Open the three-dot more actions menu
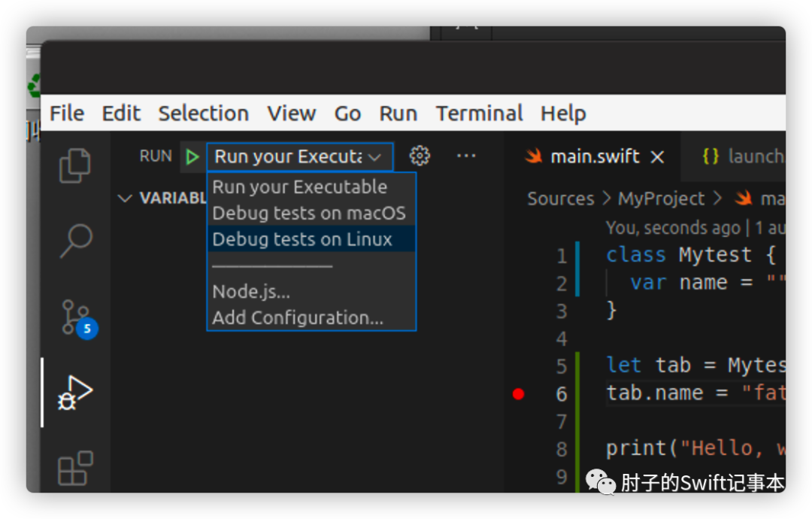This screenshot has height=519, width=812. pos(466,156)
